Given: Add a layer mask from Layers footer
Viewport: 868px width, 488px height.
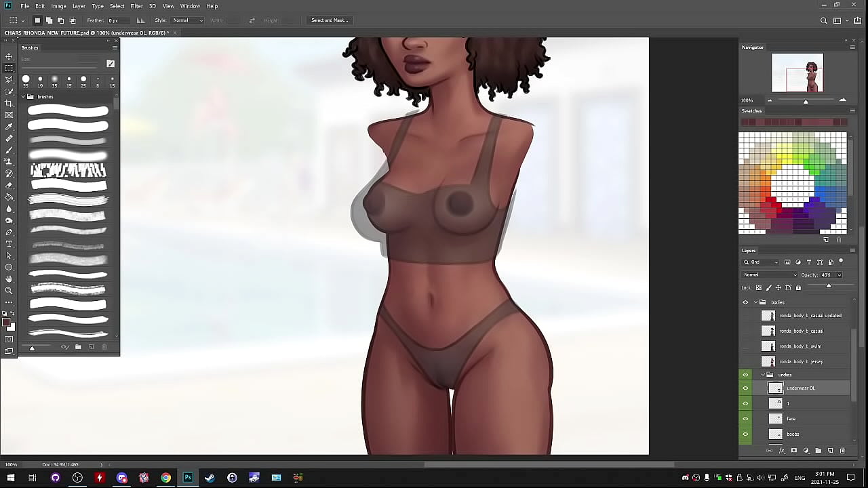Looking at the screenshot, I should (794, 451).
